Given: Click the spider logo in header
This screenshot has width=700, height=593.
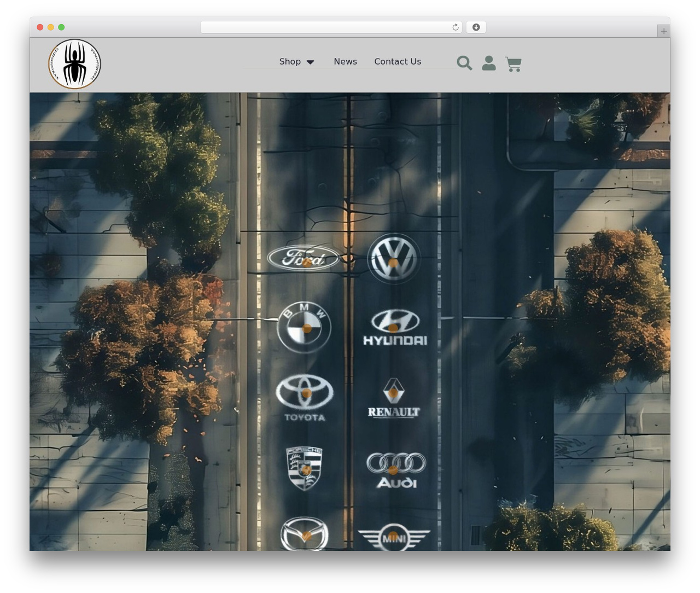Looking at the screenshot, I should pyautogui.click(x=74, y=64).
